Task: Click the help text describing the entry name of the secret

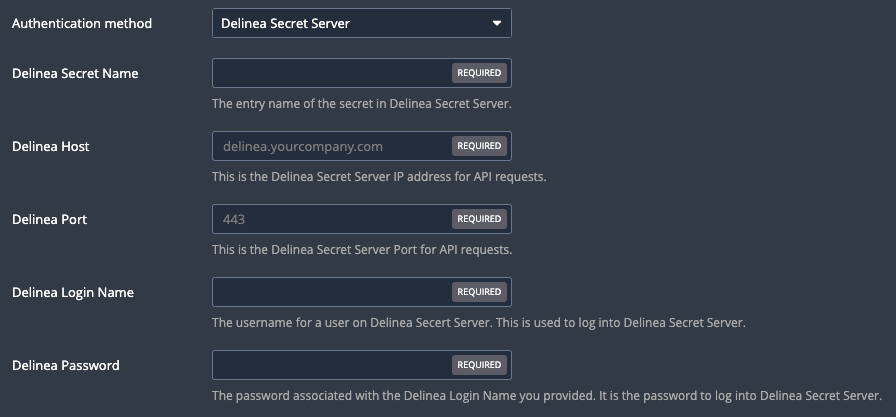Action: coord(361,104)
